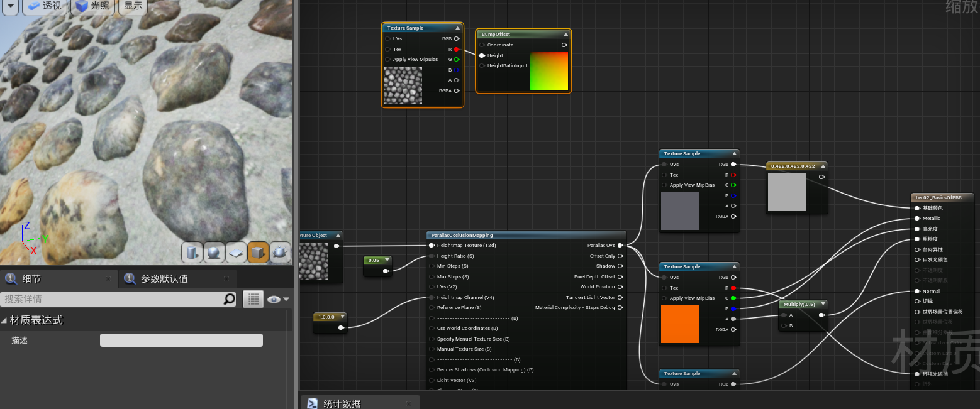Select the cylinder preview mesh icon
The width and height of the screenshot is (980, 409).
point(192,253)
